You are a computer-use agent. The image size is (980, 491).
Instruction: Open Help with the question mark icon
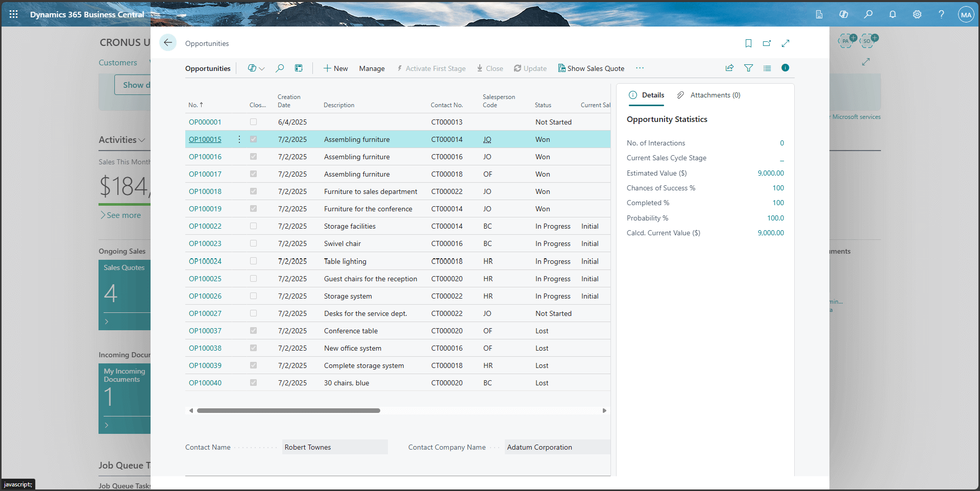[x=942, y=14]
